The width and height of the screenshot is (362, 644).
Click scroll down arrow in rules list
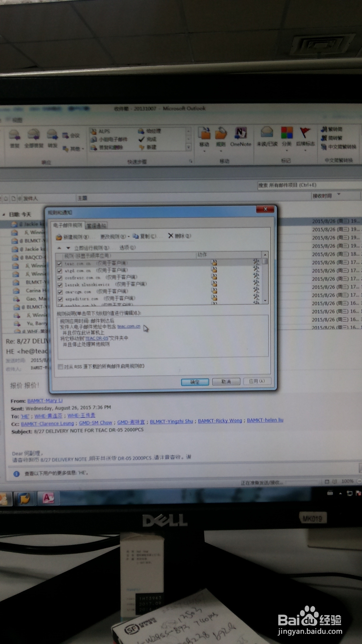coord(265,301)
